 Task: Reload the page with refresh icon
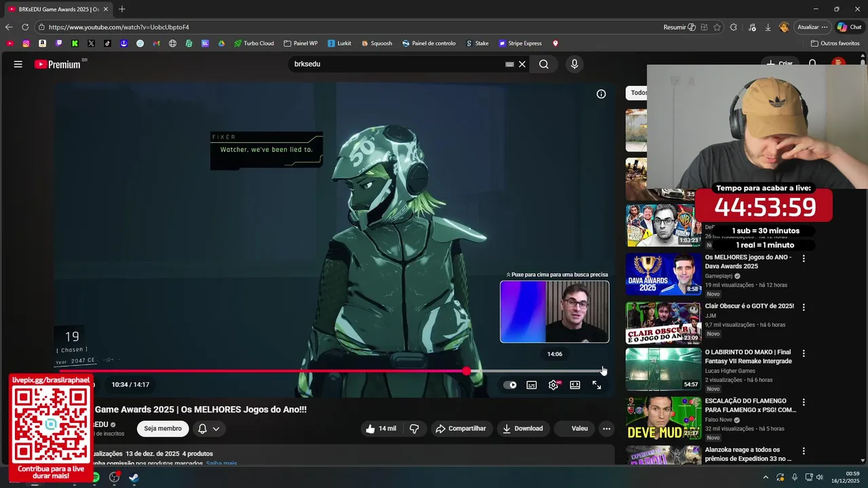tap(25, 27)
